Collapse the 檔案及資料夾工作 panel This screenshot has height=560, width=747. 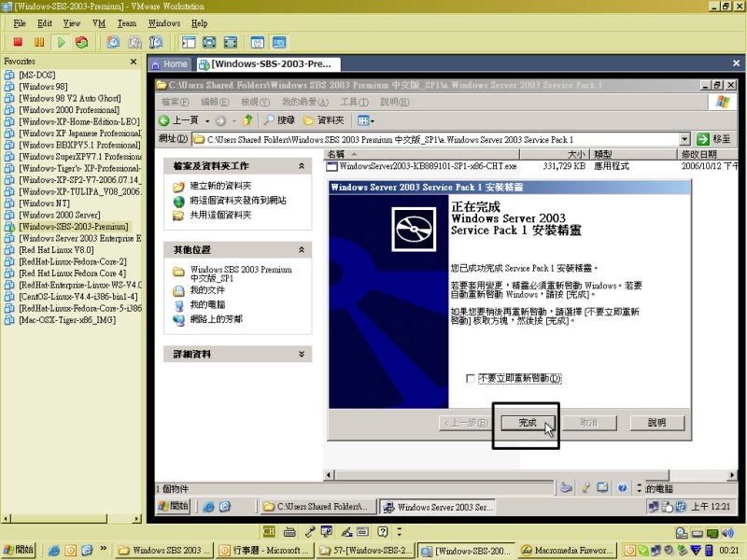click(x=301, y=166)
